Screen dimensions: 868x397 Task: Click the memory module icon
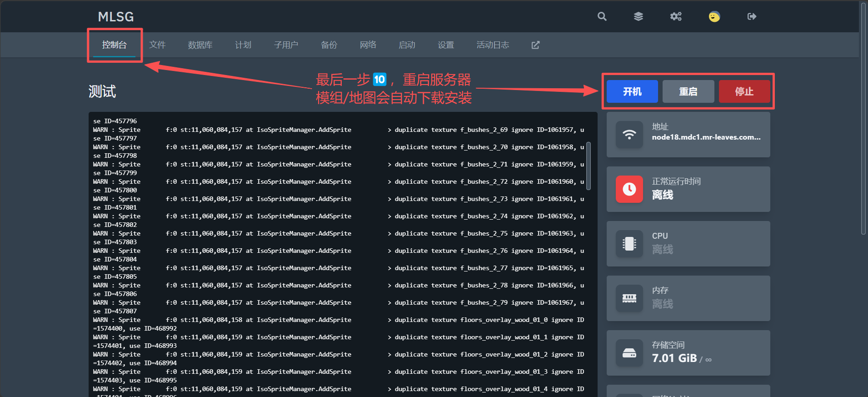[x=629, y=298]
